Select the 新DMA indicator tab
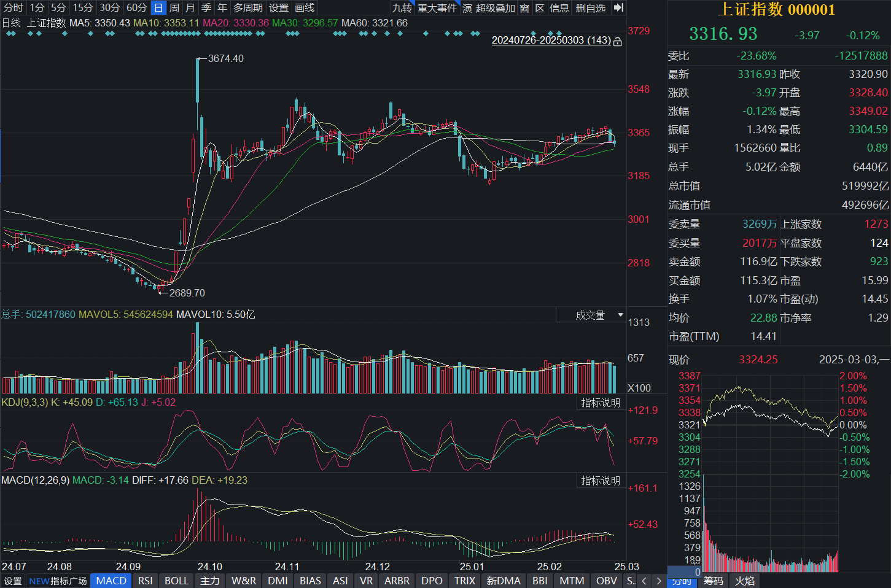Viewport: 891px width, 588px height. tap(504, 581)
